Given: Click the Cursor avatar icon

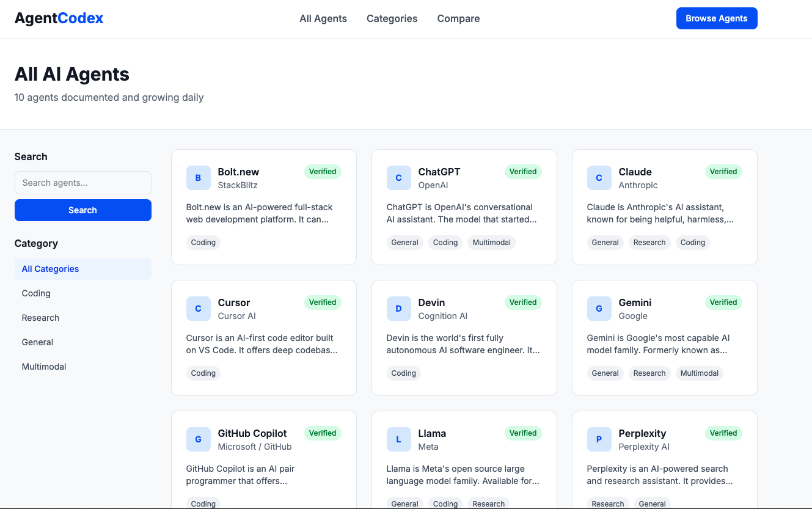Looking at the screenshot, I should click(x=198, y=309).
